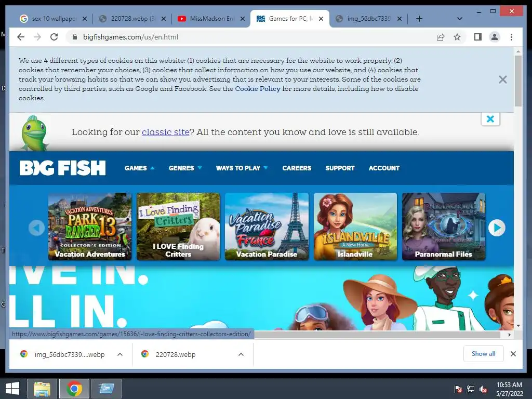Screen dimensions: 532x399
Task: Close the img_56dbc7339 tab
Action: [400, 19]
